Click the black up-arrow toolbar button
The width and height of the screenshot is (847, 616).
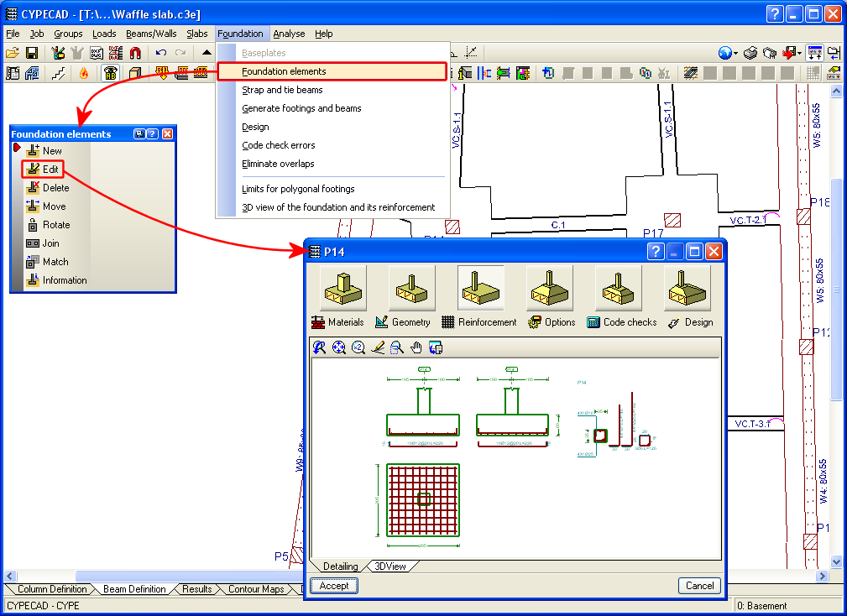pos(207,53)
